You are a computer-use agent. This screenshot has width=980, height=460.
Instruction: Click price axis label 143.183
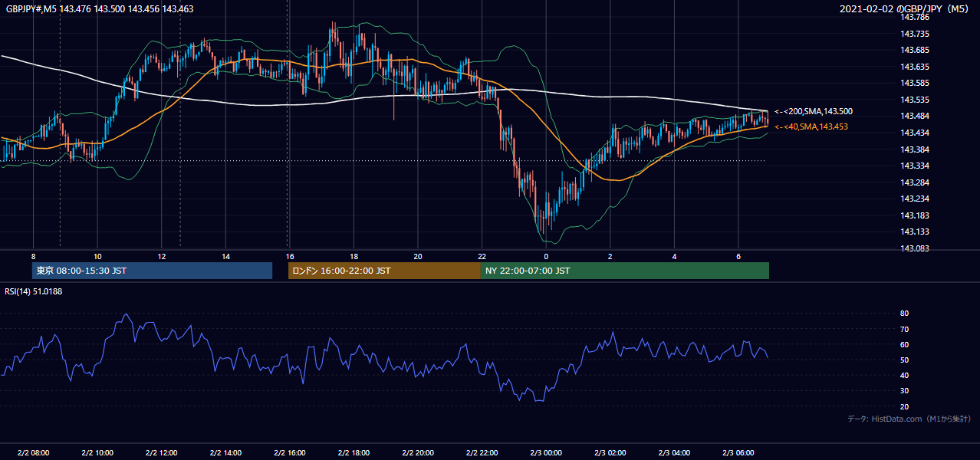click(916, 215)
